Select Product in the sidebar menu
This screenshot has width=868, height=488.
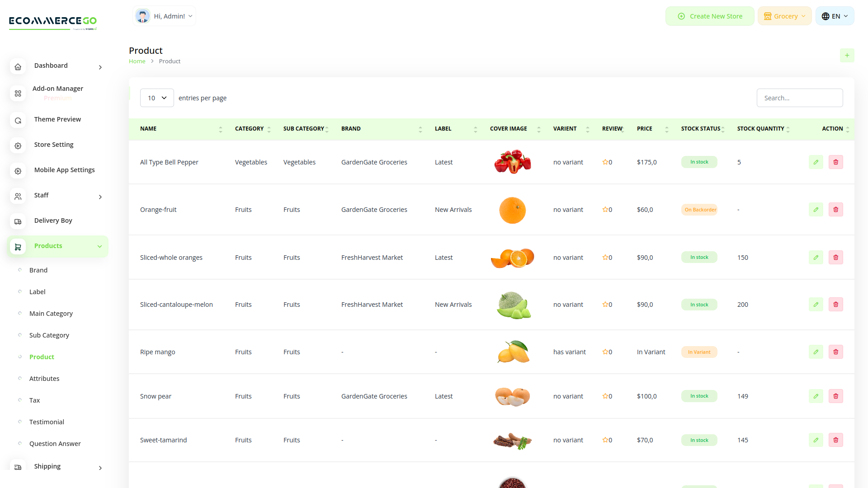[42, 357]
